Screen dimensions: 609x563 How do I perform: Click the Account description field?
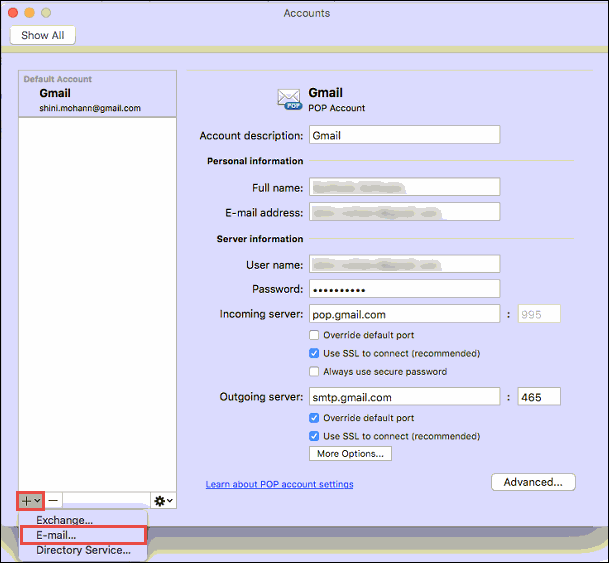coord(404,135)
